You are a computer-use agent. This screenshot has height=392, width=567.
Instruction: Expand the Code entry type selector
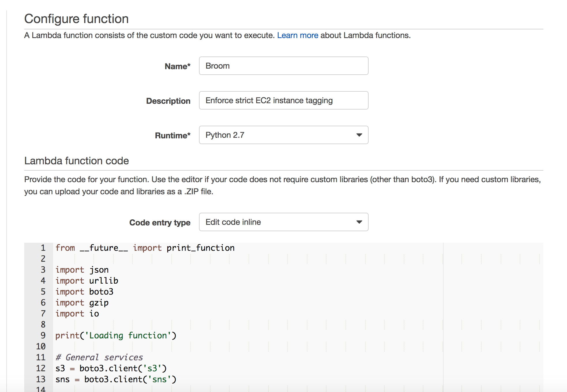[283, 222]
